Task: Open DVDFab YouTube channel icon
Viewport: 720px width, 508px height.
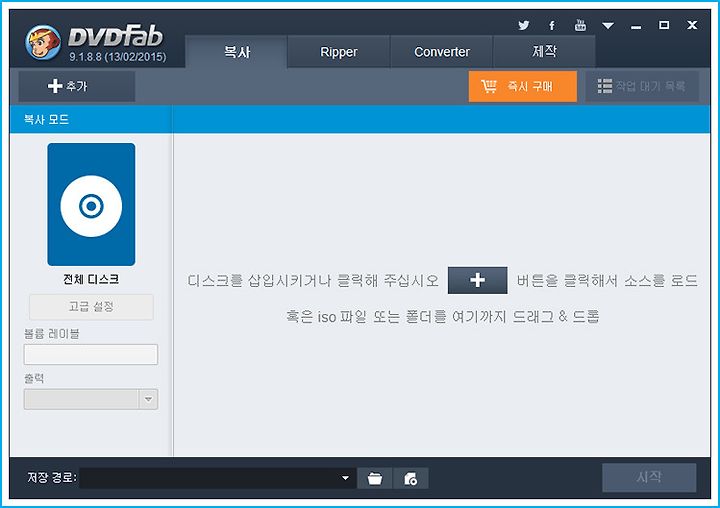Action: point(580,25)
